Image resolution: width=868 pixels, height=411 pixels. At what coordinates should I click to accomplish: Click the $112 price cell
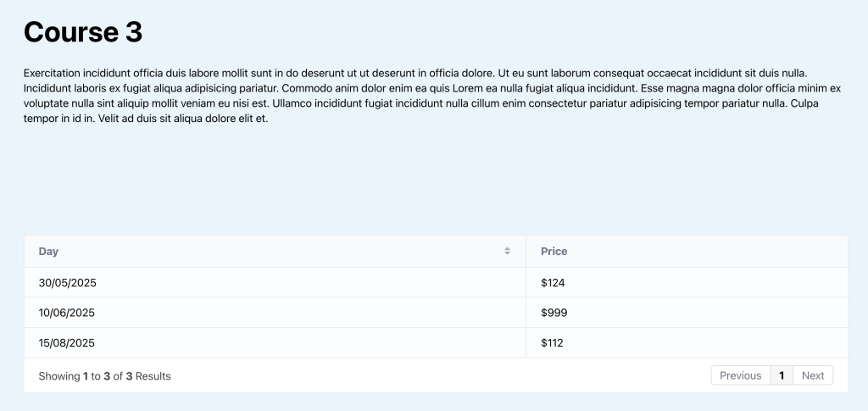553,343
